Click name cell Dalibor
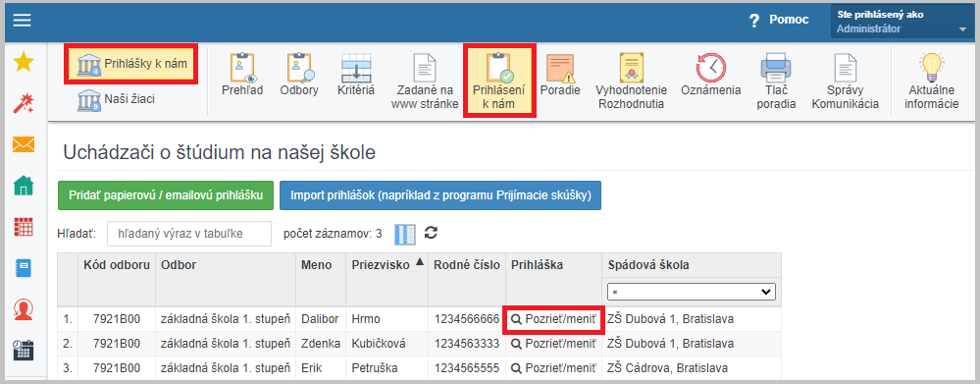980x384 pixels. 320,319
